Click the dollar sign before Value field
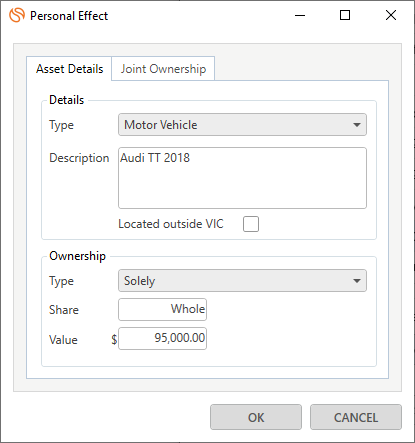Image resolution: width=415 pixels, height=443 pixels. tap(114, 340)
